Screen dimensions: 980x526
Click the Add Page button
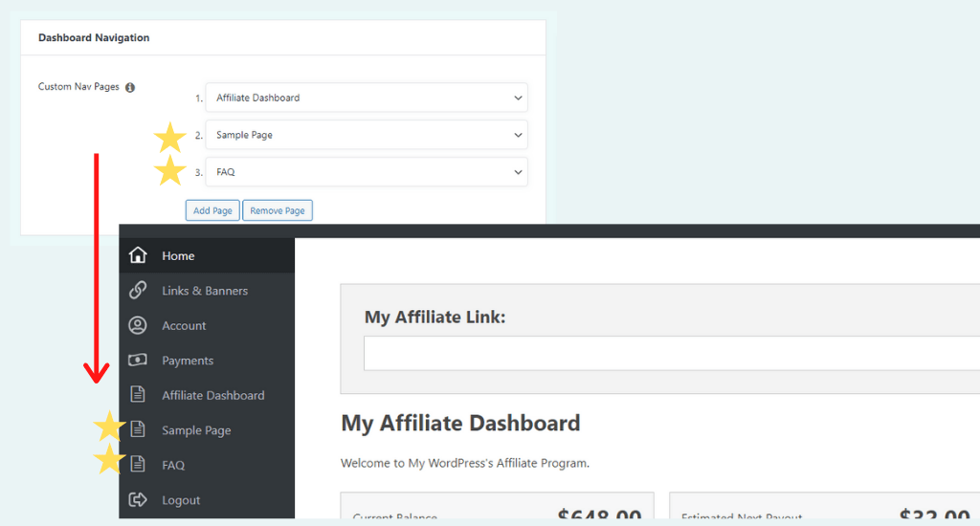[x=212, y=210]
